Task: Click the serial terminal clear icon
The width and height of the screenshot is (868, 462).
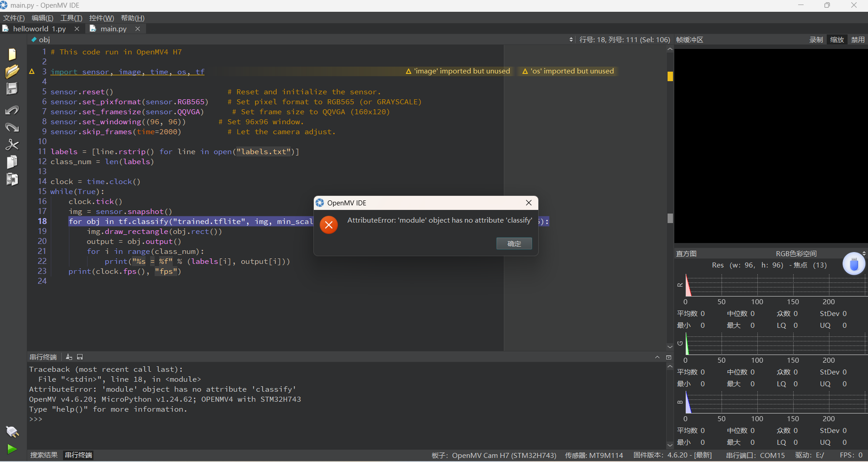Action: click(x=69, y=357)
